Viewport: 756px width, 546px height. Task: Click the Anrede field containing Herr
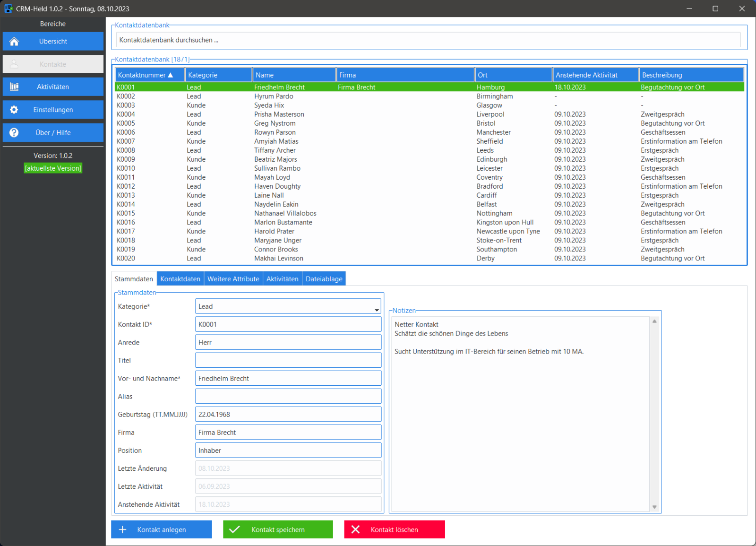(x=288, y=342)
